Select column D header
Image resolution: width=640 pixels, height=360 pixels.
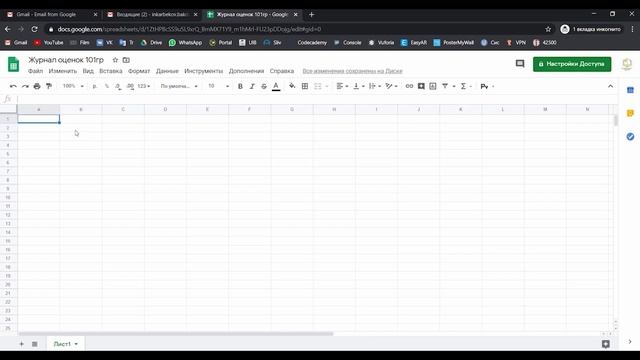tap(165, 109)
